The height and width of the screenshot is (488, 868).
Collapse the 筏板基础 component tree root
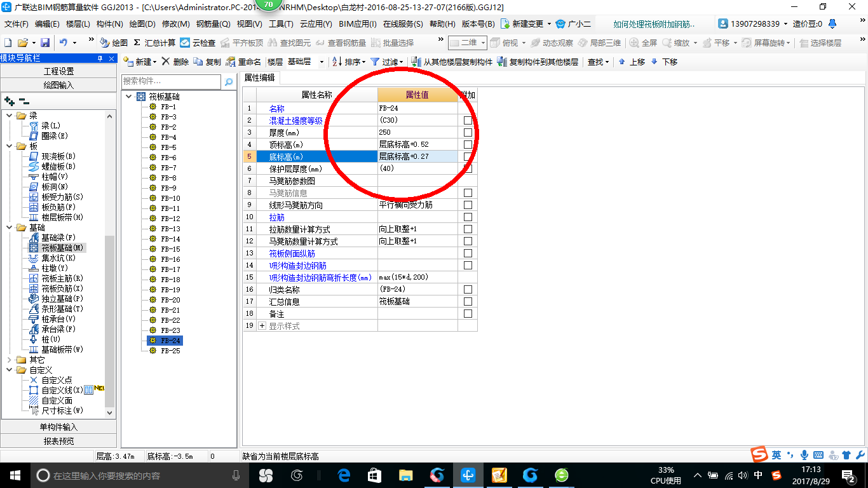pos(129,97)
